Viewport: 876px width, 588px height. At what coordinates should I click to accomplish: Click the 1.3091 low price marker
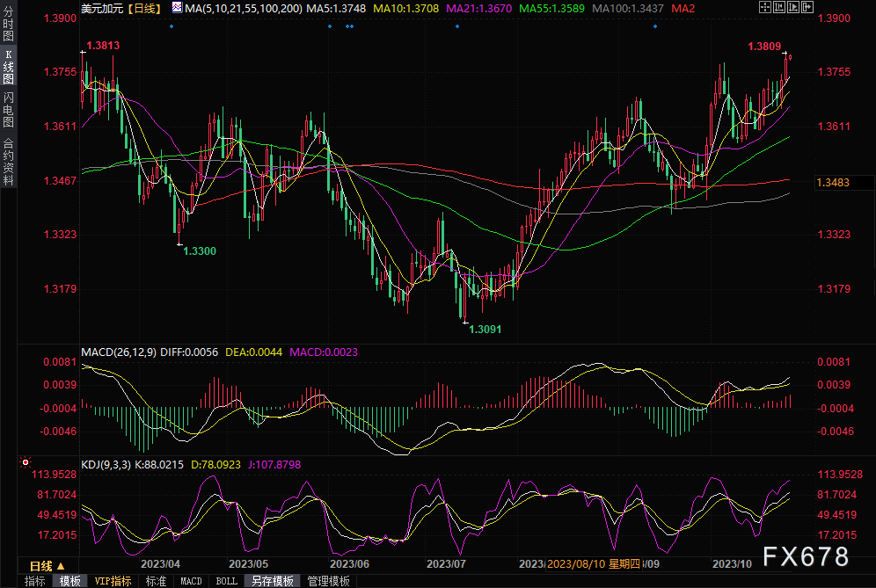coord(486,329)
